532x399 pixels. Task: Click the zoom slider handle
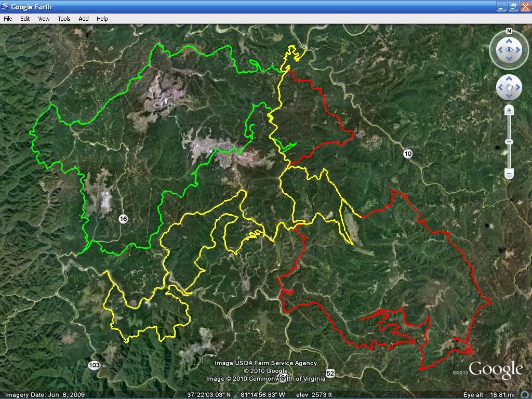click(509, 142)
